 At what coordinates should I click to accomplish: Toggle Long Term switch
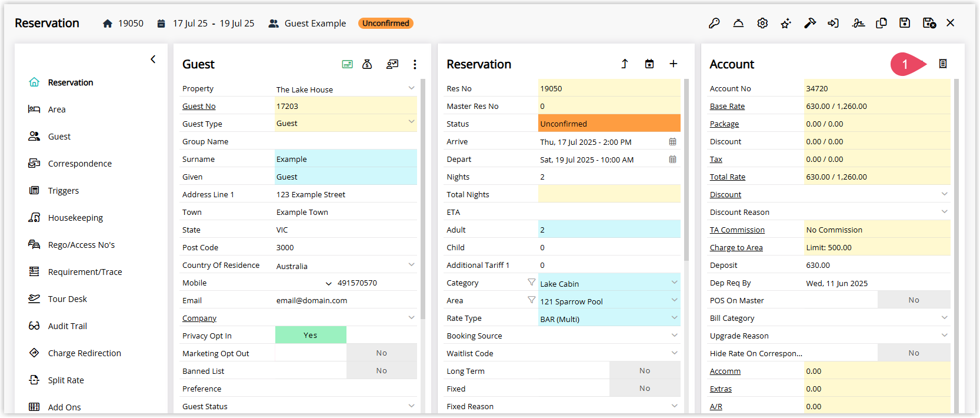(645, 370)
